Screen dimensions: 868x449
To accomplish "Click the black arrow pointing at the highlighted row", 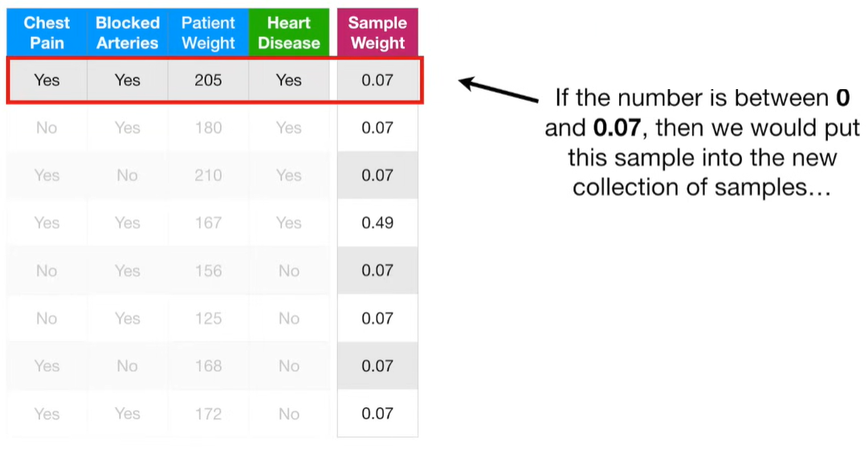I will pyautogui.click(x=499, y=90).
